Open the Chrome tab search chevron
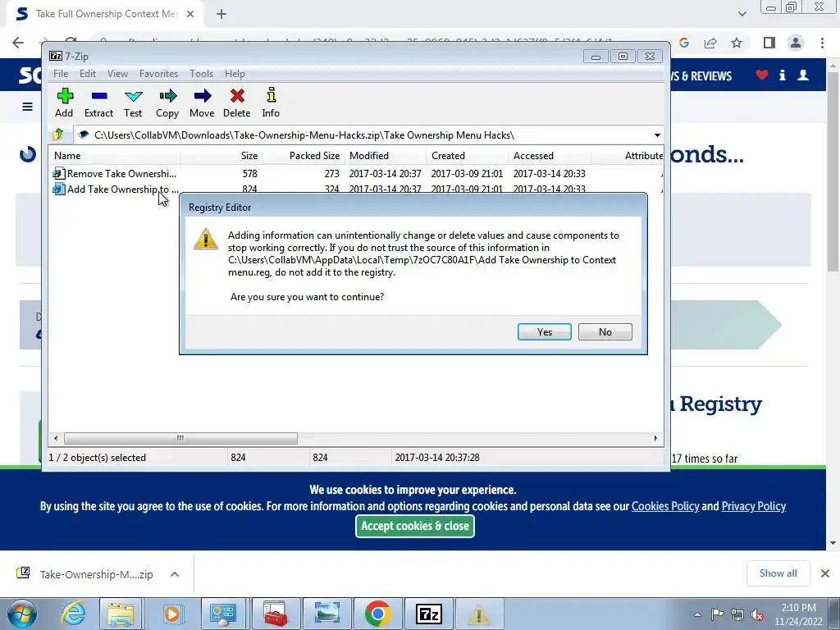This screenshot has width=840, height=630. point(742,14)
